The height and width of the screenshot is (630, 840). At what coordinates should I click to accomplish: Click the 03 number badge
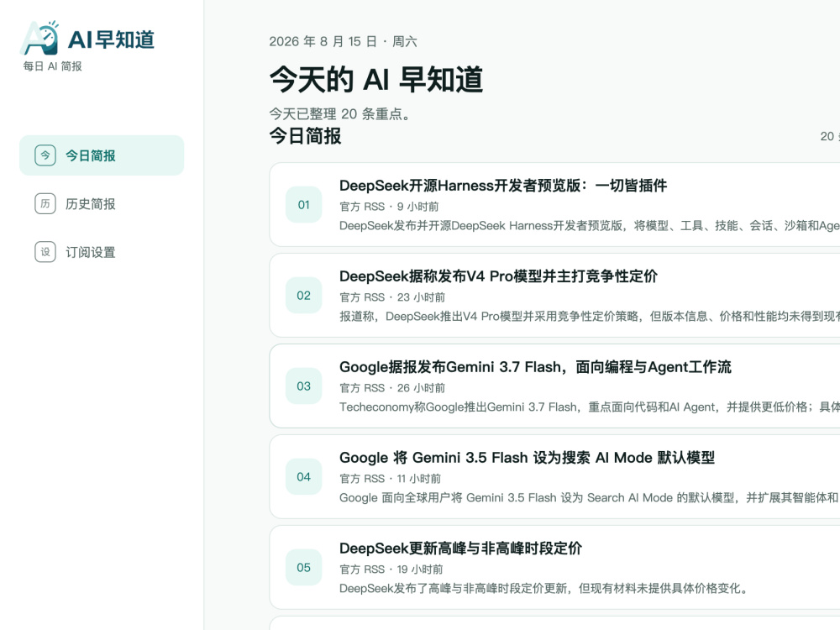click(304, 386)
